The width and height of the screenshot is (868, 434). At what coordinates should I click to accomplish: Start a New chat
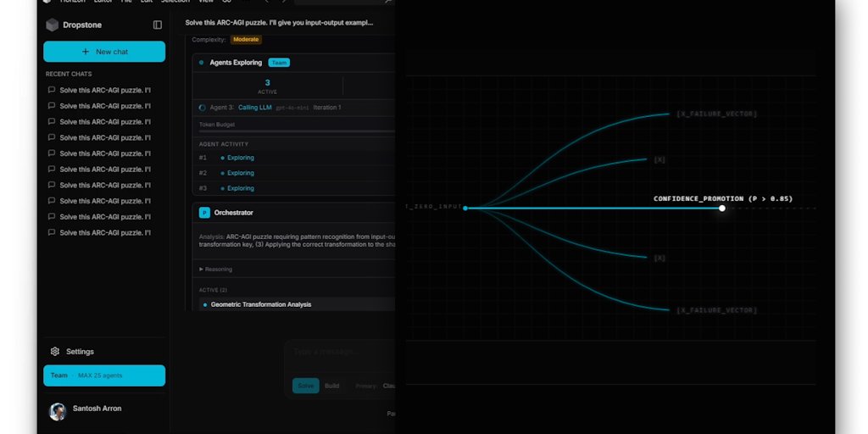click(104, 52)
